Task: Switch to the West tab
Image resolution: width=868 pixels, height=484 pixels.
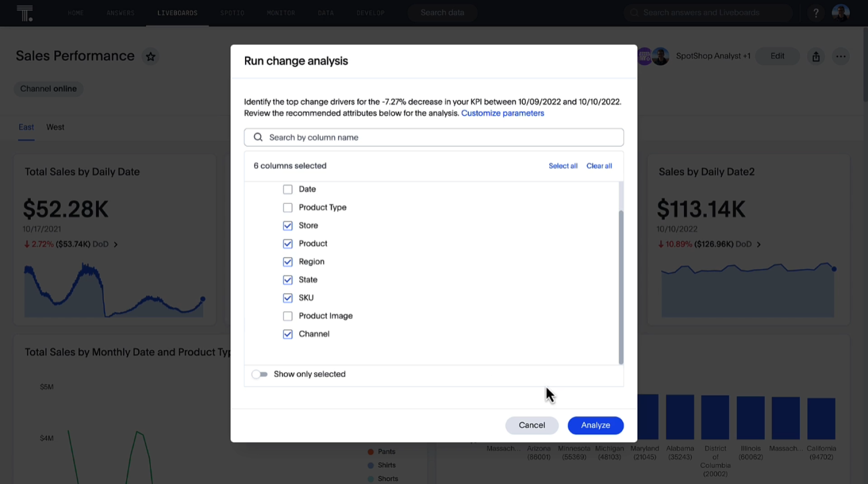Action: point(55,127)
